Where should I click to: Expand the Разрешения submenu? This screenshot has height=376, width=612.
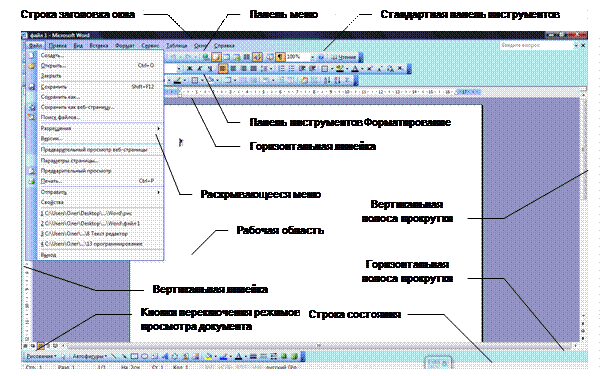click(x=96, y=128)
